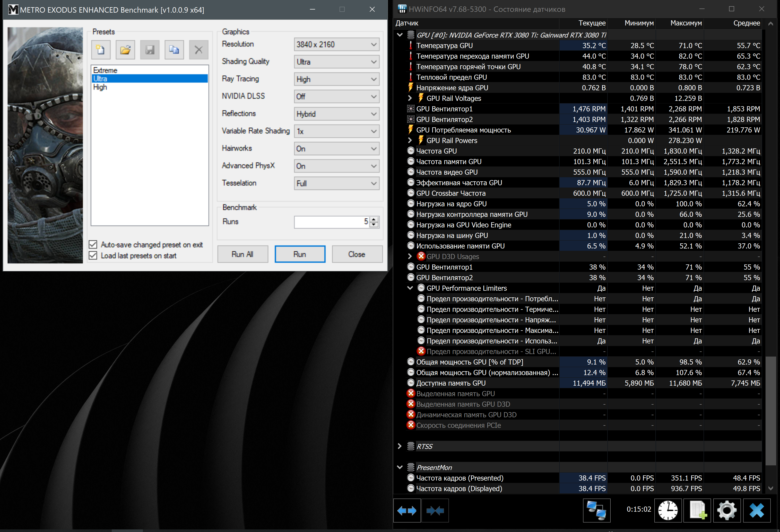The width and height of the screenshot is (780, 532).
Task: Open HWiNFO sensor settings gear
Action: click(727, 511)
